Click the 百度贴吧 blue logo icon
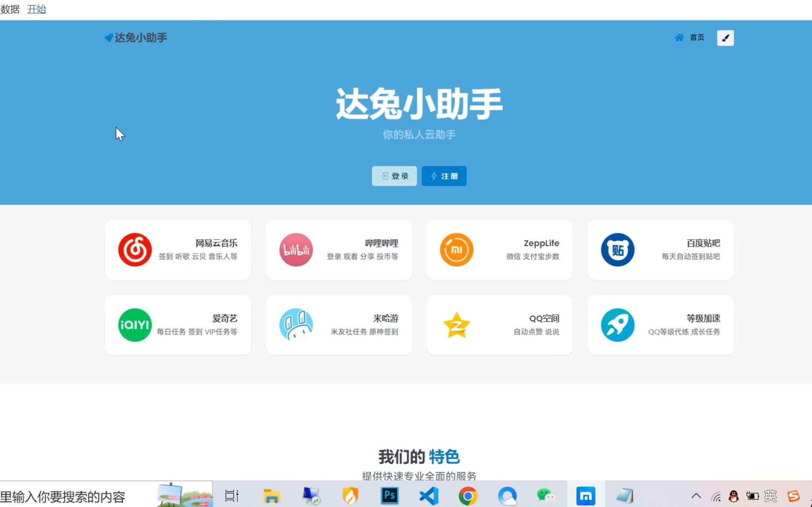812x507 pixels. [x=617, y=250]
